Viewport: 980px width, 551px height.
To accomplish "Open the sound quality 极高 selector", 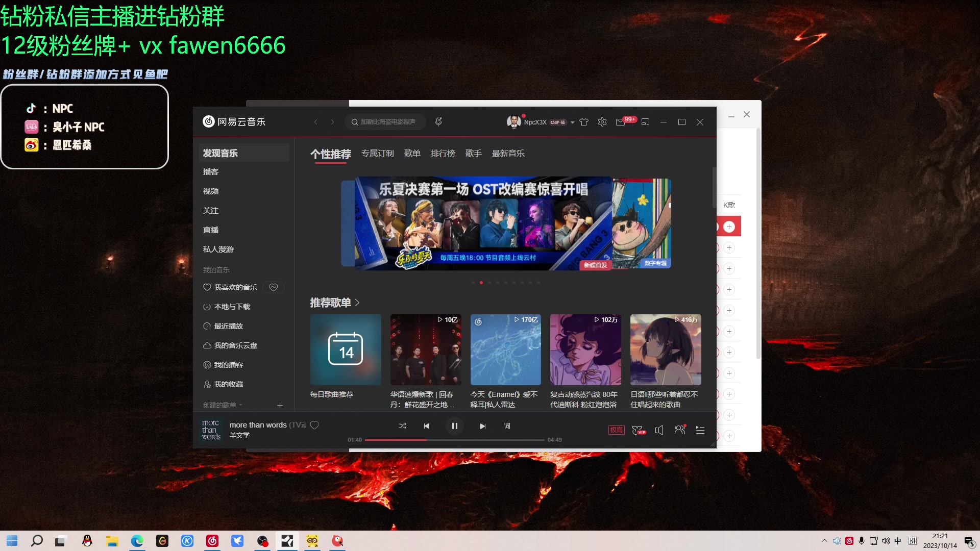I will click(x=617, y=430).
